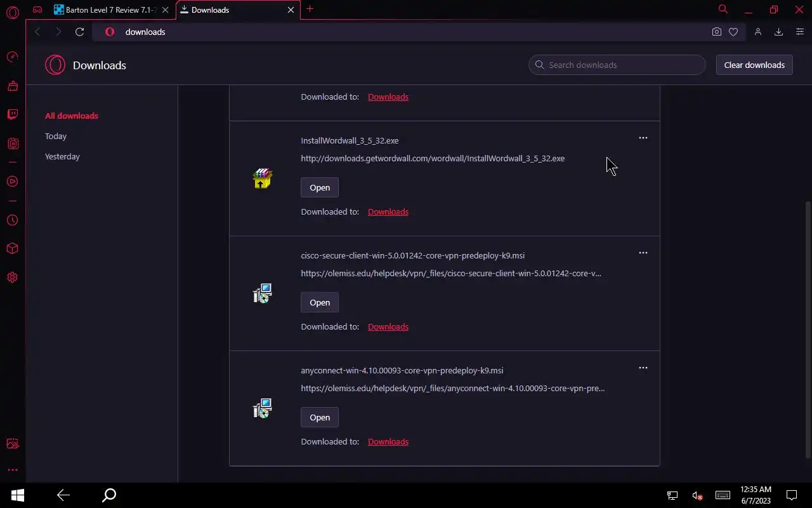Image resolution: width=812 pixels, height=508 pixels.
Task: Open the image gallery icon in sidebar
Action: (12, 443)
